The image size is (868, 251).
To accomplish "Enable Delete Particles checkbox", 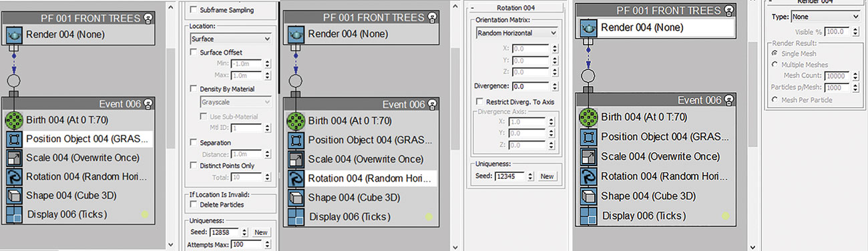I will [x=194, y=204].
